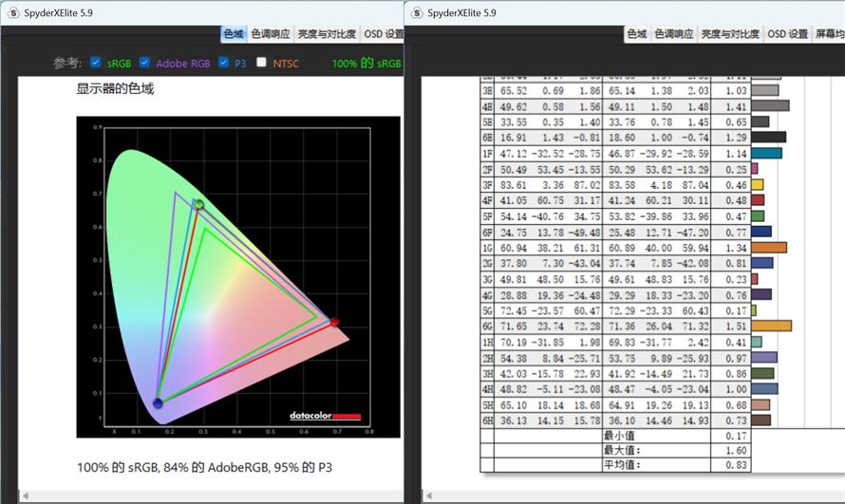Click the '5H' row label in the table

[x=487, y=405]
